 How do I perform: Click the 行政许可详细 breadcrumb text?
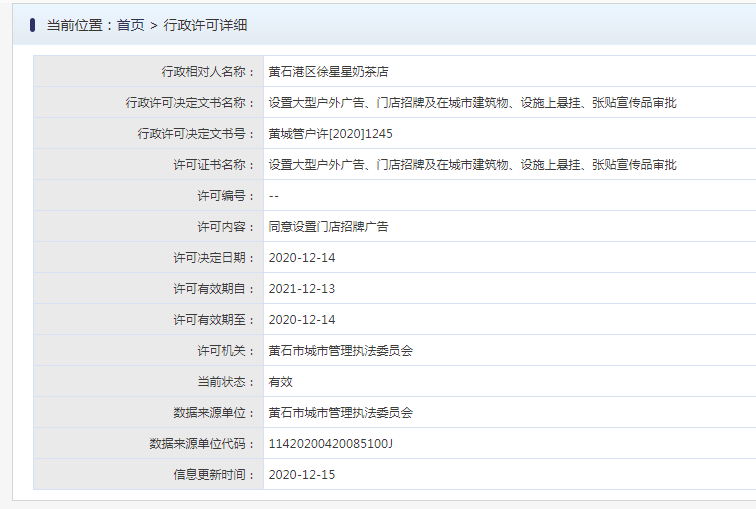[x=205, y=25]
